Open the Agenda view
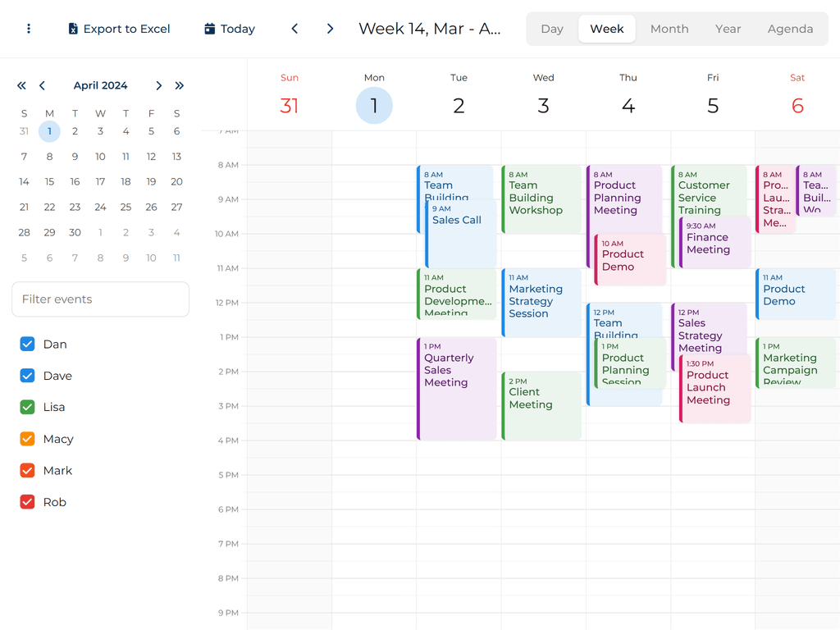Screen dimensions: 840x630 click(x=790, y=29)
